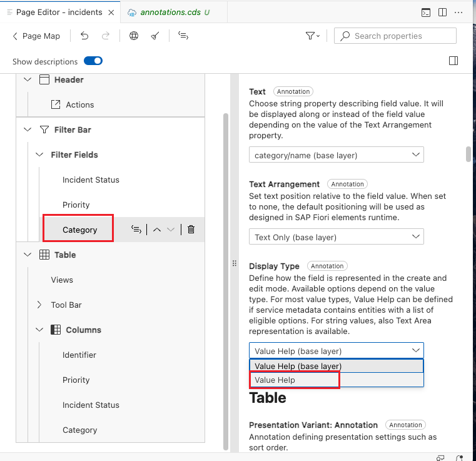The image size is (476, 461).
Task: Move Category filter field up
Action: [157, 230]
